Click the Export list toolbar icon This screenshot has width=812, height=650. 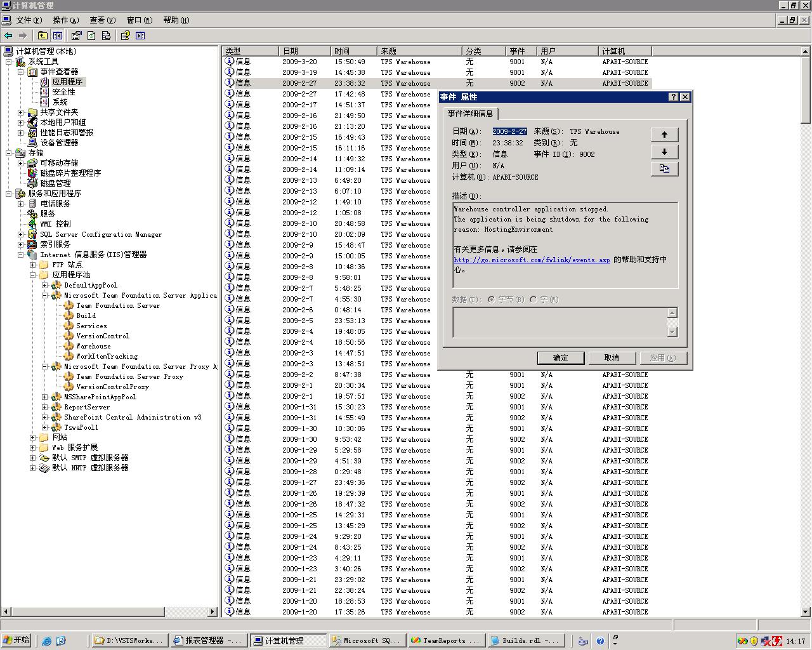tap(106, 36)
